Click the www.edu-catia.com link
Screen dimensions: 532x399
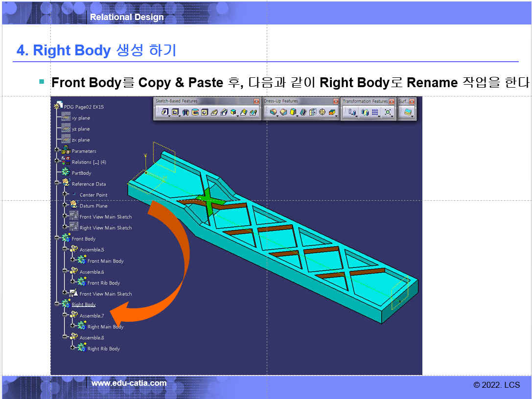(x=129, y=383)
